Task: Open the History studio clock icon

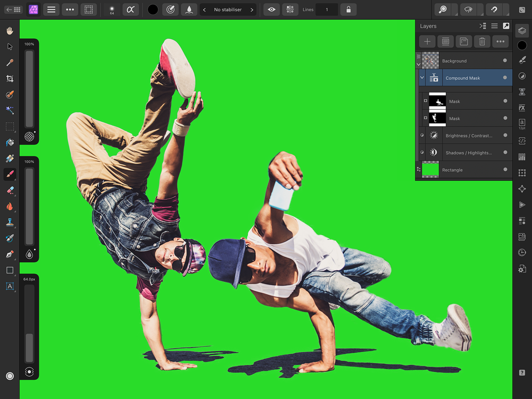Action: point(522,253)
